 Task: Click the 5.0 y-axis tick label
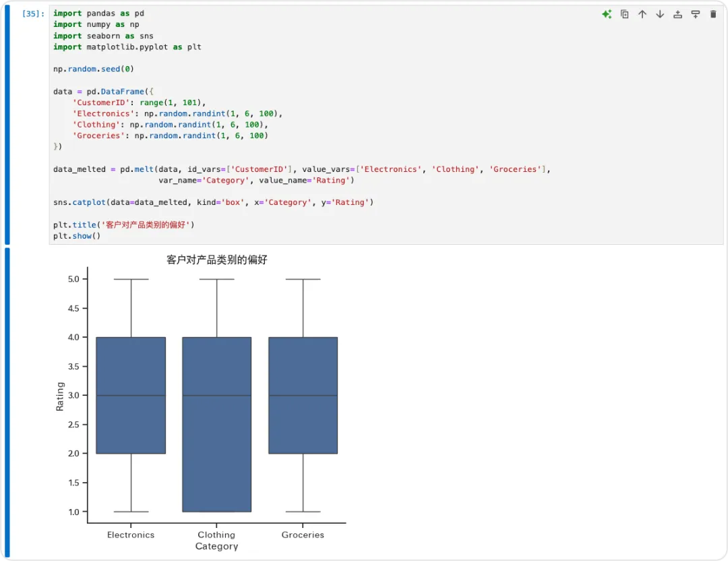pyautogui.click(x=74, y=279)
